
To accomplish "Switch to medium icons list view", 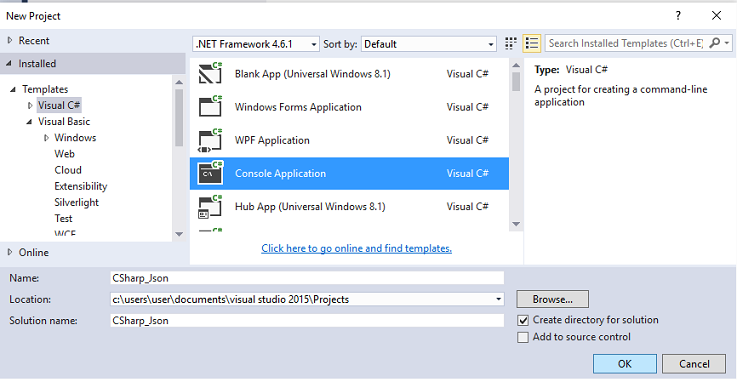I will click(532, 43).
